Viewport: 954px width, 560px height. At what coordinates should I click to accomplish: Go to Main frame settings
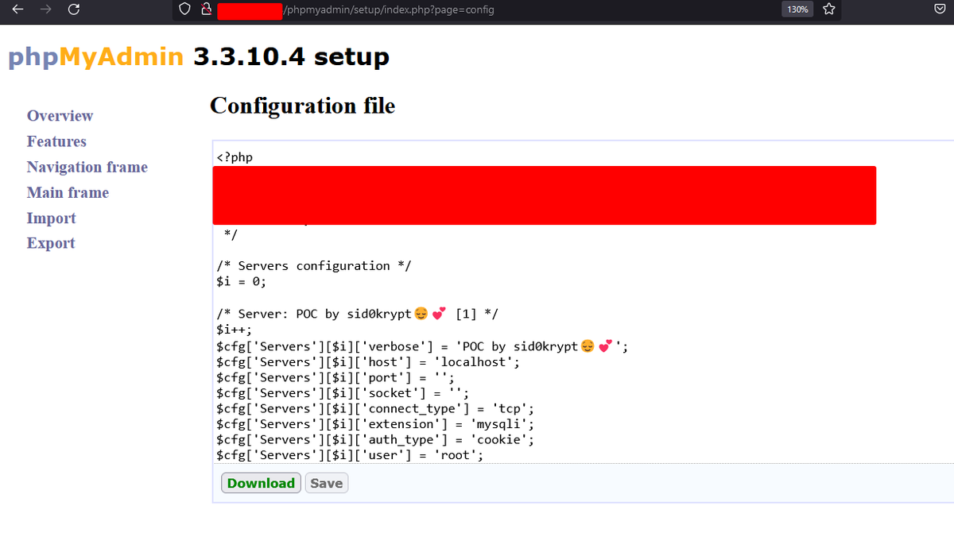point(68,192)
